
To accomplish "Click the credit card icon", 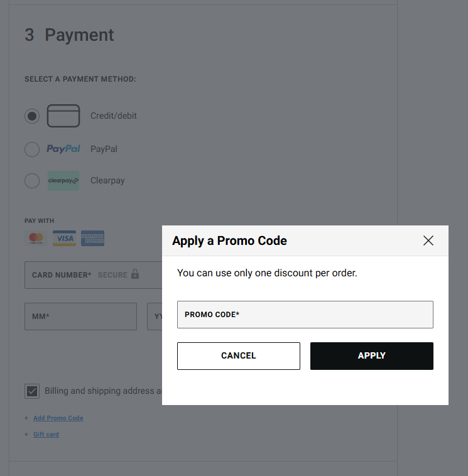I will [63, 116].
